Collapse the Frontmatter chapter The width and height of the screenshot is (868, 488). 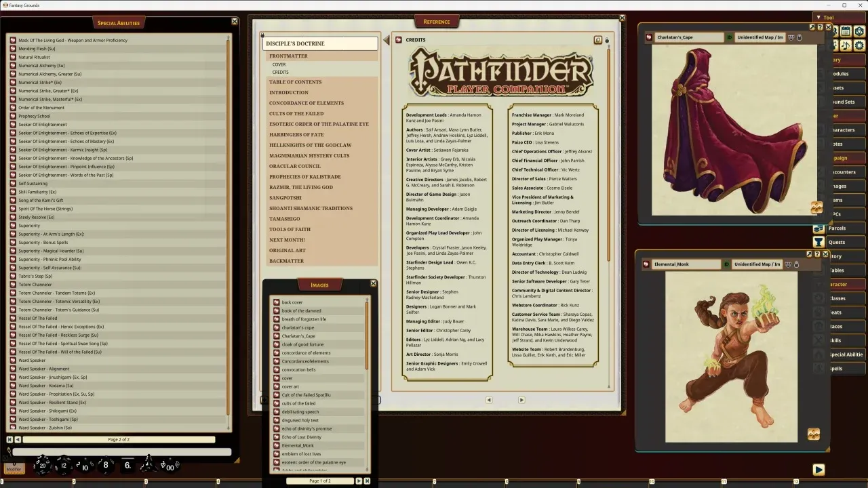click(288, 56)
